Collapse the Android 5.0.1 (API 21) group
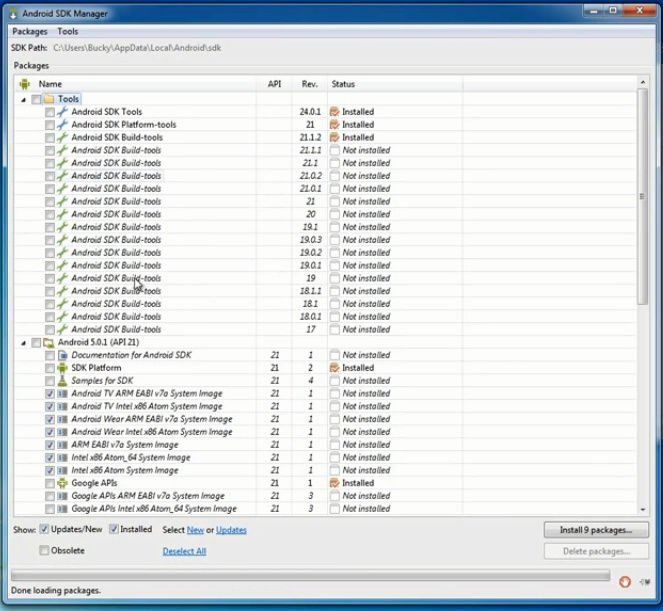Image resolution: width=663 pixels, height=611 pixels. click(24, 343)
